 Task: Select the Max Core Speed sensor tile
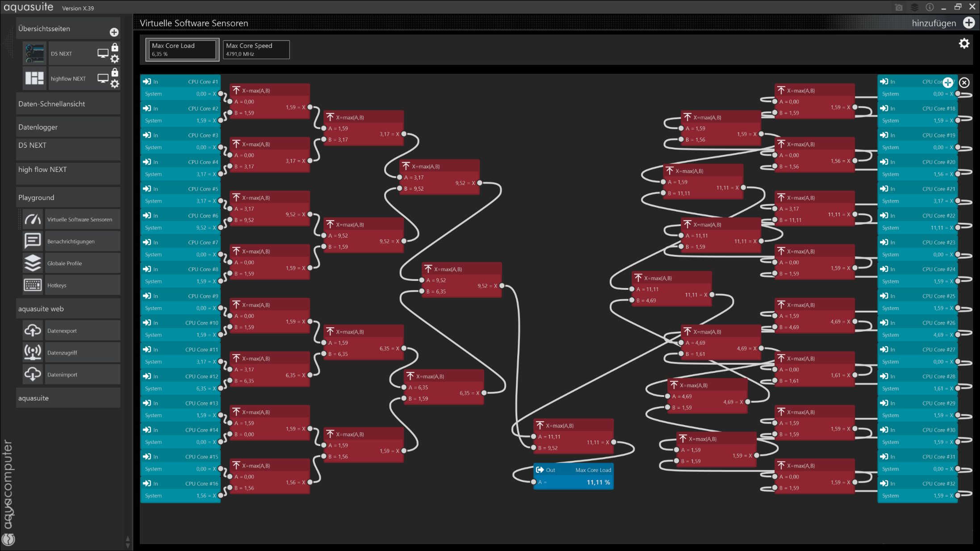256,50
